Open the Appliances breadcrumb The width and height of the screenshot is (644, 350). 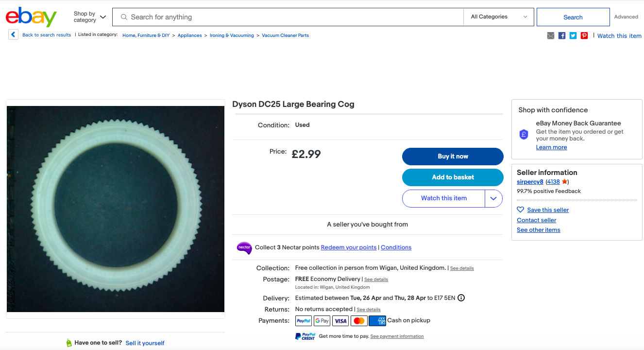click(x=189, y=35)
